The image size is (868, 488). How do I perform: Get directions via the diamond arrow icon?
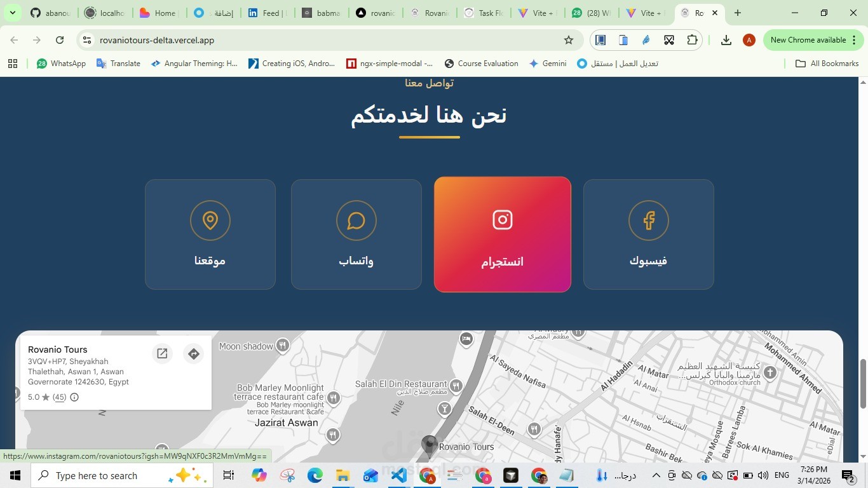[193, 354]
